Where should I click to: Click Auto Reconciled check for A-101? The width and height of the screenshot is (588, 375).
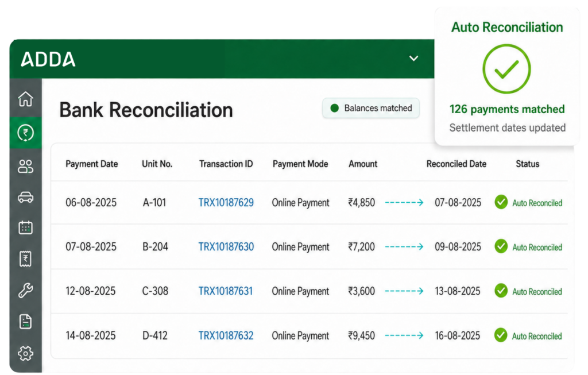501,202
